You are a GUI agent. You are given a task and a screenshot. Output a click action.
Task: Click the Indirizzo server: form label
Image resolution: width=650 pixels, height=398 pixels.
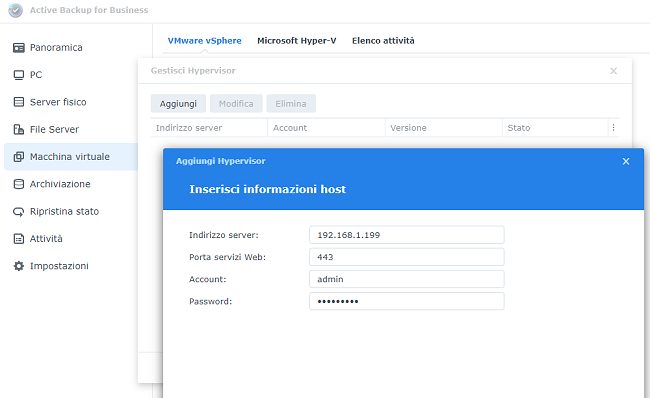coord(224,235)
